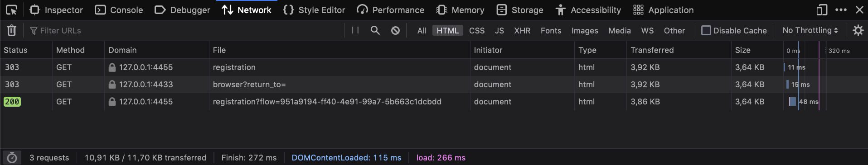
Task: Switch to the Console tab
Action: [x=119, y=10]
